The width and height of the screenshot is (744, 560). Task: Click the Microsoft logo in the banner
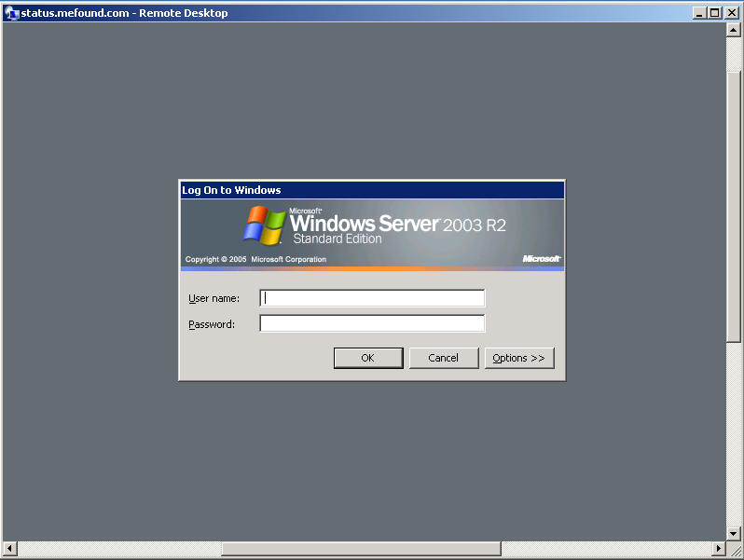click(x=541, y=259)
